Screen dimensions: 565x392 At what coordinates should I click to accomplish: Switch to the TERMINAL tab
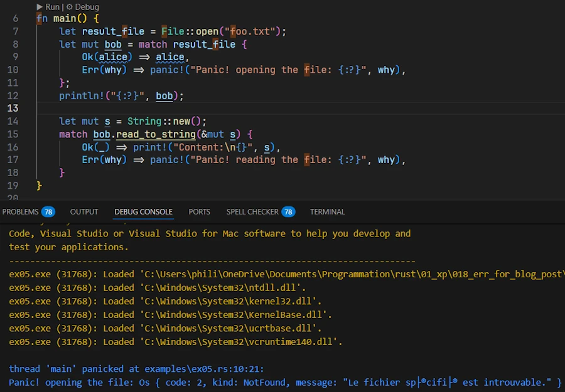click(x=327, y=212)
